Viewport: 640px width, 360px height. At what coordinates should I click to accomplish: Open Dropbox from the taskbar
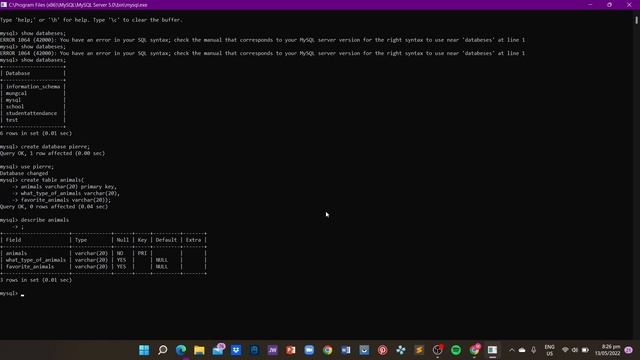[x=236, y=350]
